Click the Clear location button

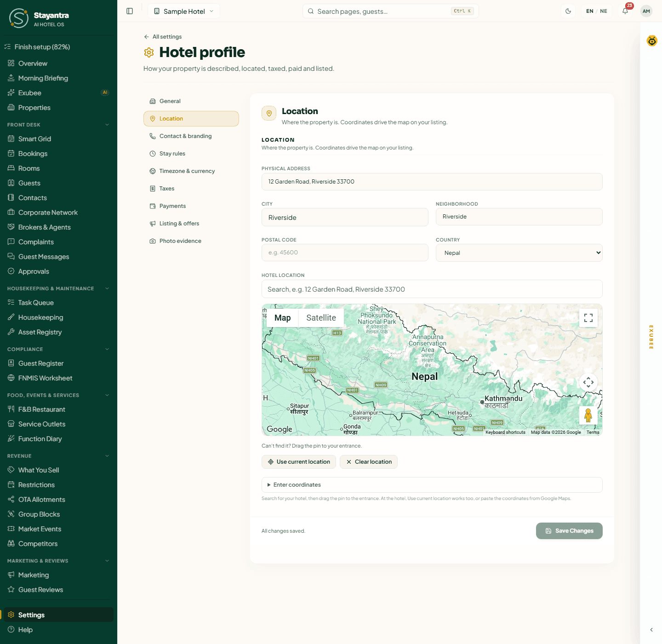[x=369, y=462]
